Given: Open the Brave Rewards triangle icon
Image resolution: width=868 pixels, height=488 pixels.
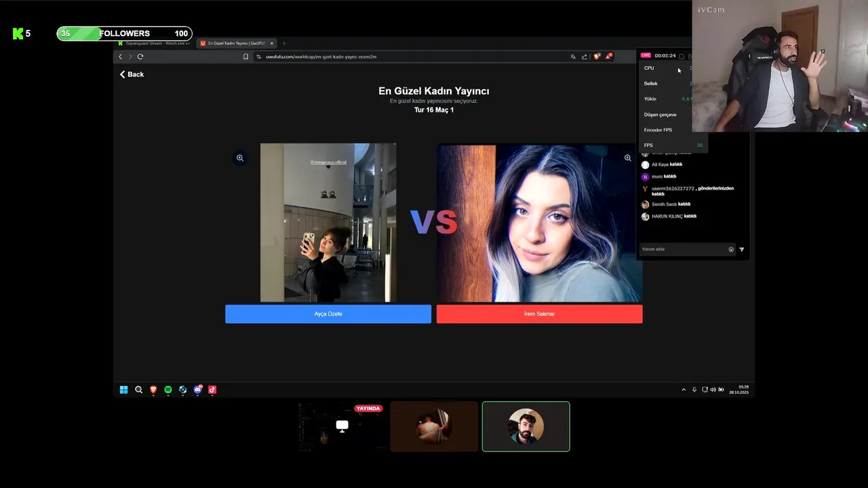Looking at the screenshot, I should (x=608, y=56).
